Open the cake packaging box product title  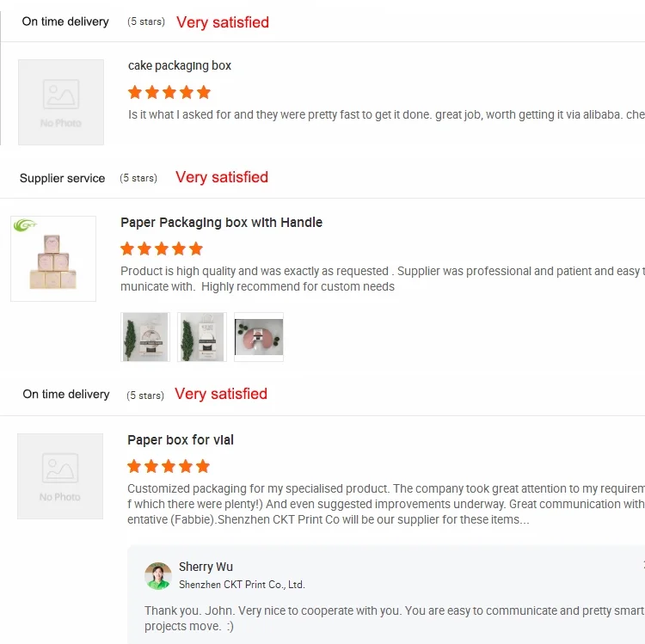(x=180, y=65)
